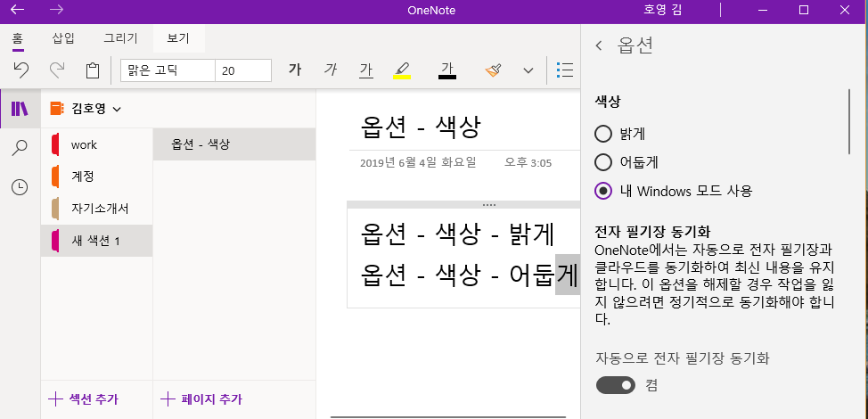Click the options panel scrollbar

[x=848, y=122]
